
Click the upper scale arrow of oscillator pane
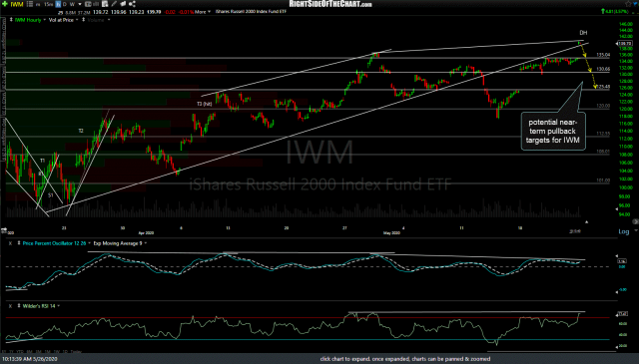pyautogui.click(x=617, y=256)
